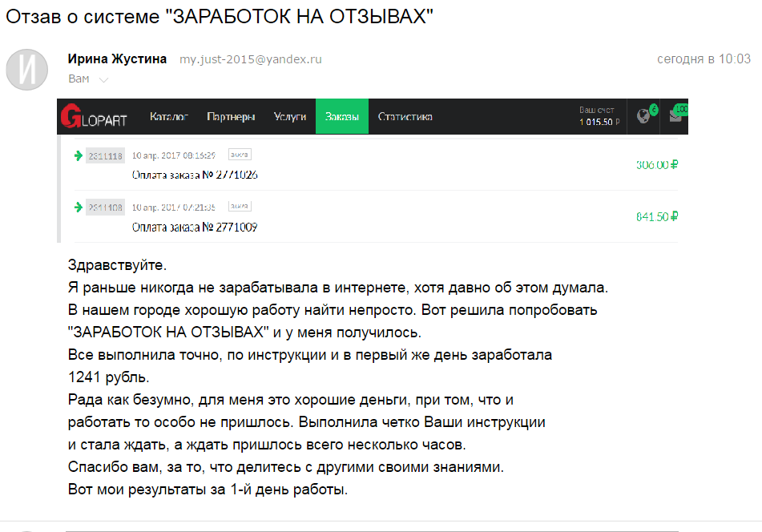Click the 841.50 ₽ amount
The image size is (762, 532).
(657, 217)
